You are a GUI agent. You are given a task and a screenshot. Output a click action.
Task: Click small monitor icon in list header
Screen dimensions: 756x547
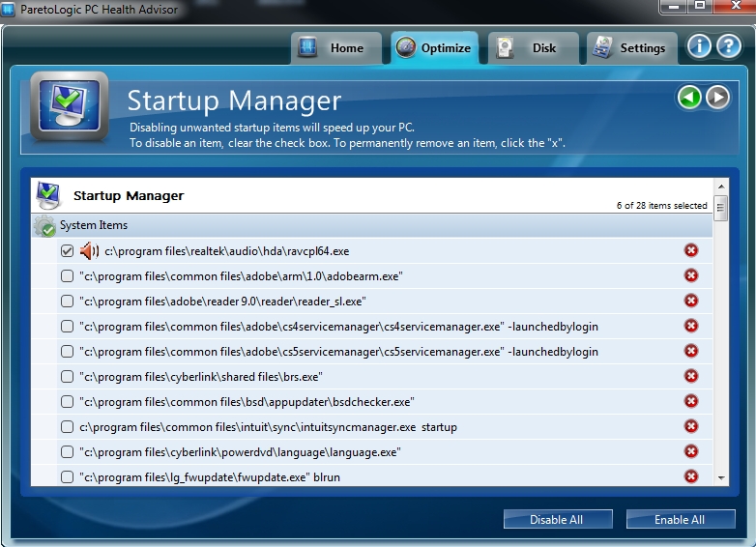[x=48, y=195]
